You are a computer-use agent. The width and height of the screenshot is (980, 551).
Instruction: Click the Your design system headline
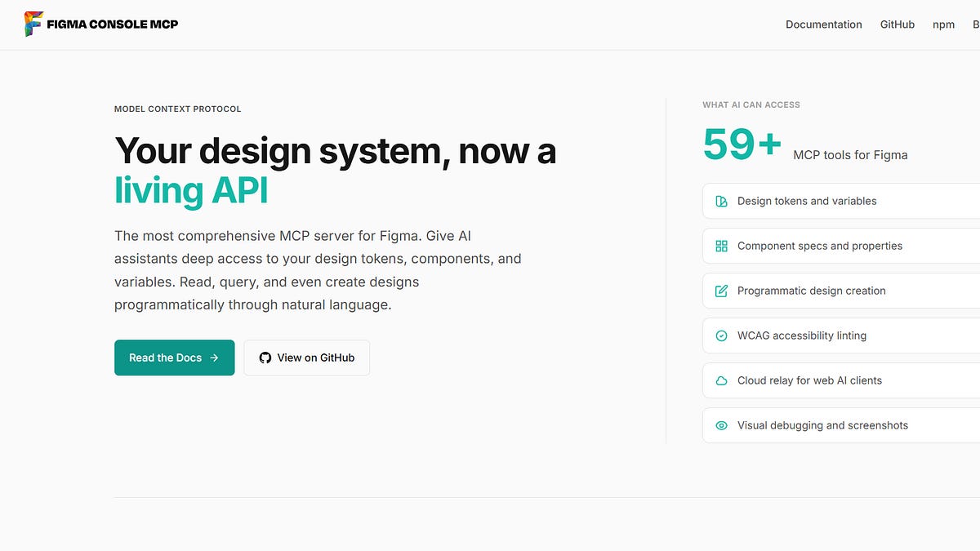335,152
